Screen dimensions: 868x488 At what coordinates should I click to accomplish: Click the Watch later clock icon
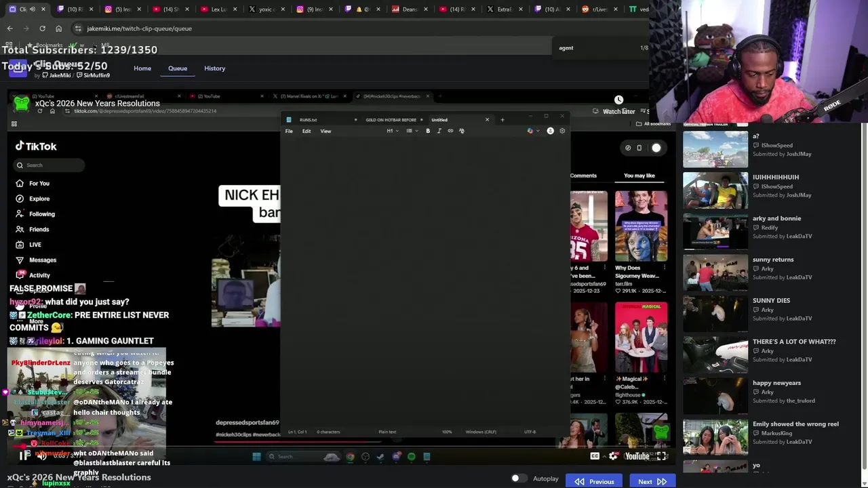618,100
